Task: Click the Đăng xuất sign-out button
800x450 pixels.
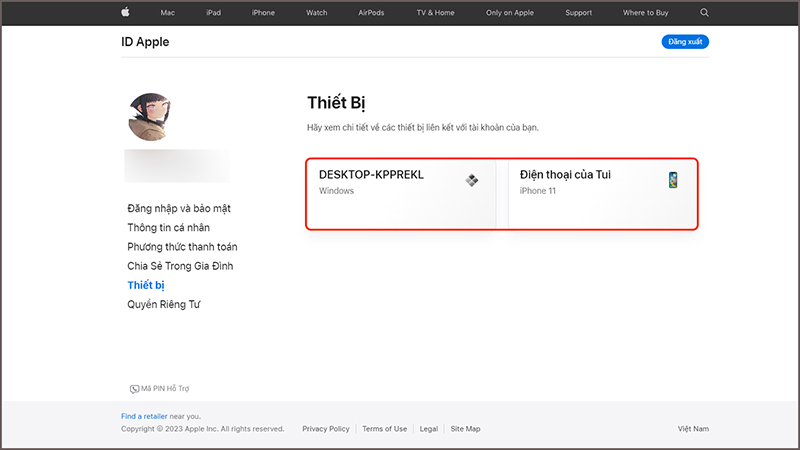Action: point(685,42)
